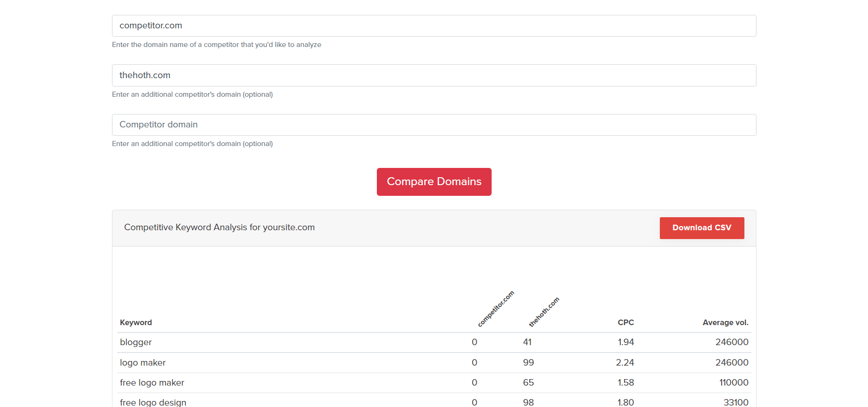Select the logo maker keyword row
The height and width of the screenshot is (407, 868).
[434, 363]
